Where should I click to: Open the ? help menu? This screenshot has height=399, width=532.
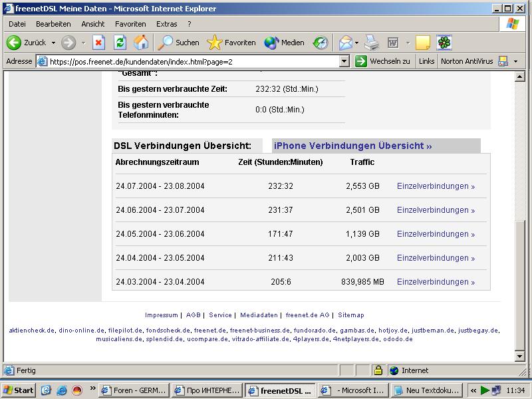coord(190,24)
